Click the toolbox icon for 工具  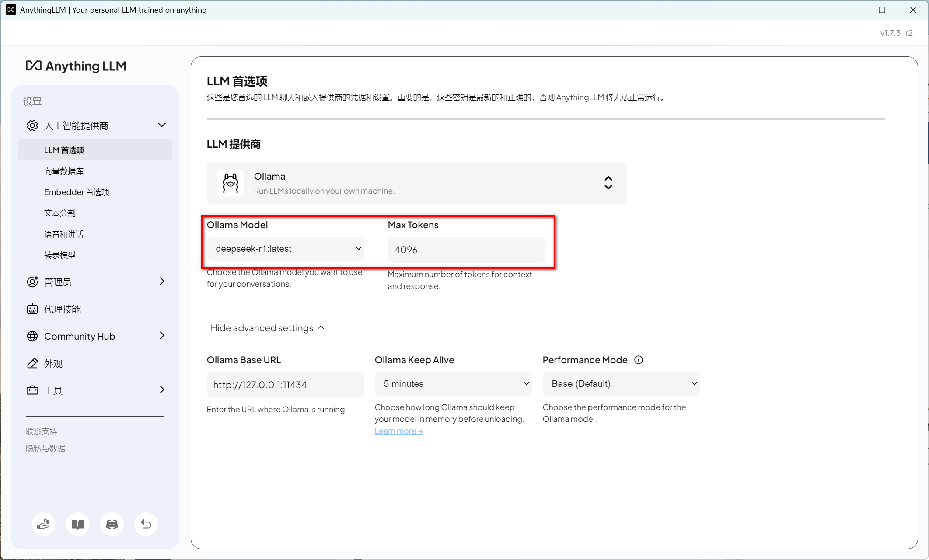click(32, 390)
